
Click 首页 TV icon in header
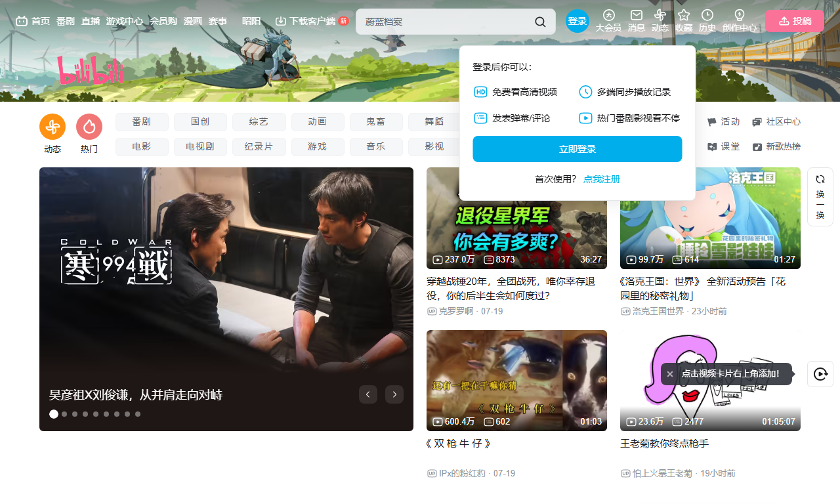[33, 21]
